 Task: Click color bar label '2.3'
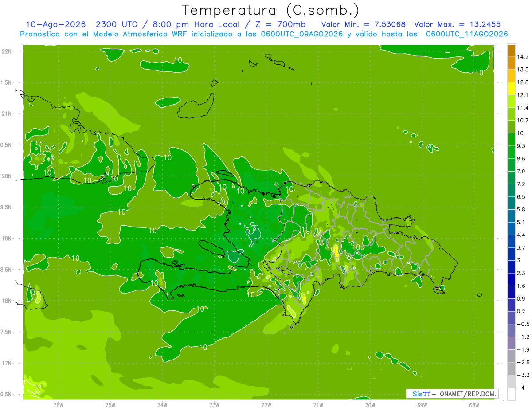click(521, 273)
